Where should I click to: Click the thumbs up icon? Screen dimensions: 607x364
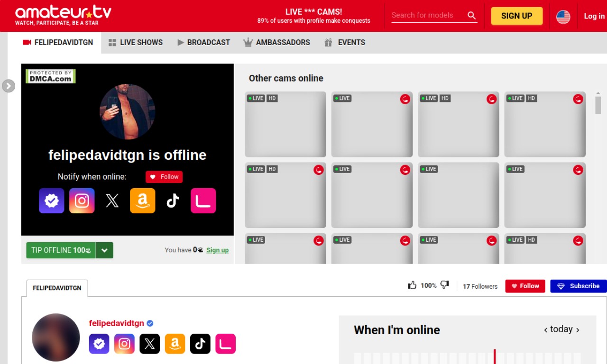[x=412, y=285]
